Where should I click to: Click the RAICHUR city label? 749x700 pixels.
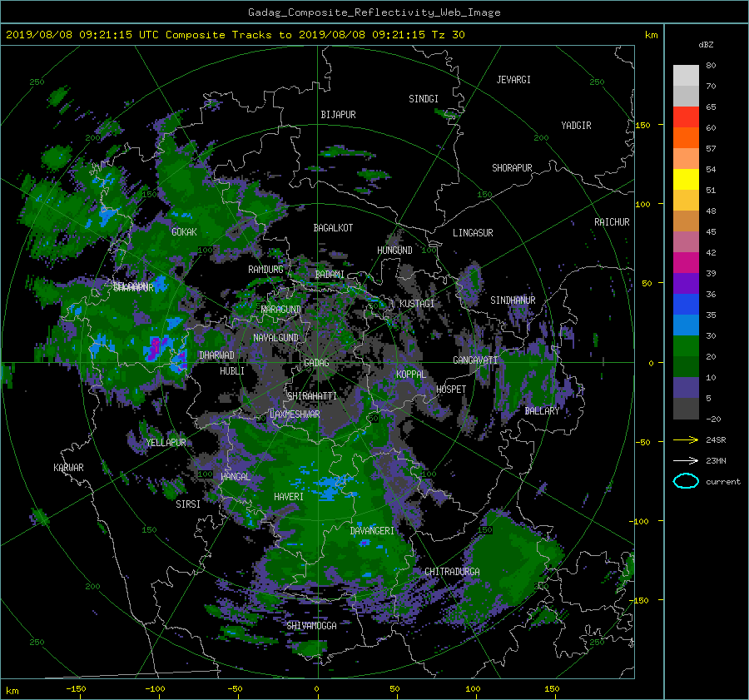[x=612, y=222]
